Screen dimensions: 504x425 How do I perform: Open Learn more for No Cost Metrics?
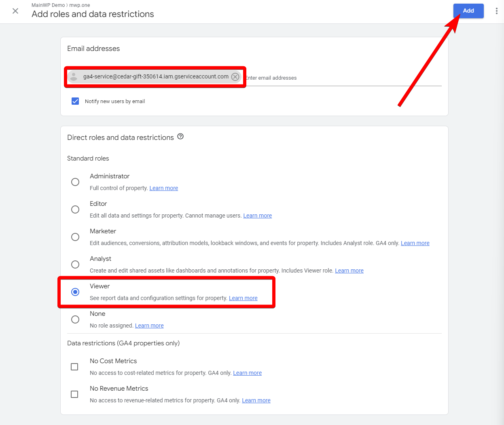(247, 373)
